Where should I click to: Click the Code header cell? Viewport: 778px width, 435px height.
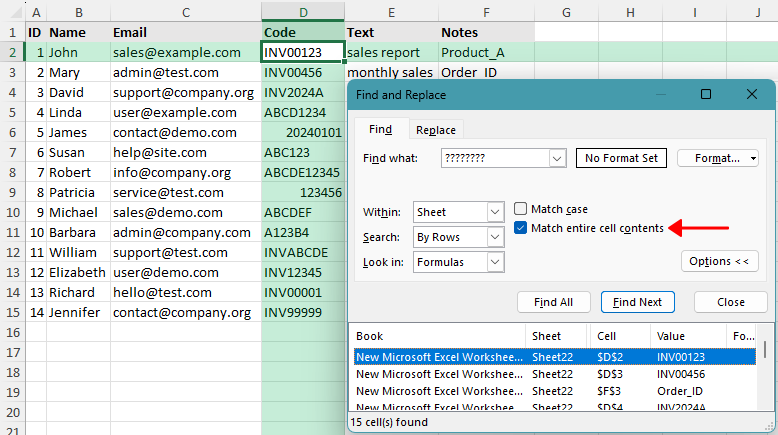(303, 33)
